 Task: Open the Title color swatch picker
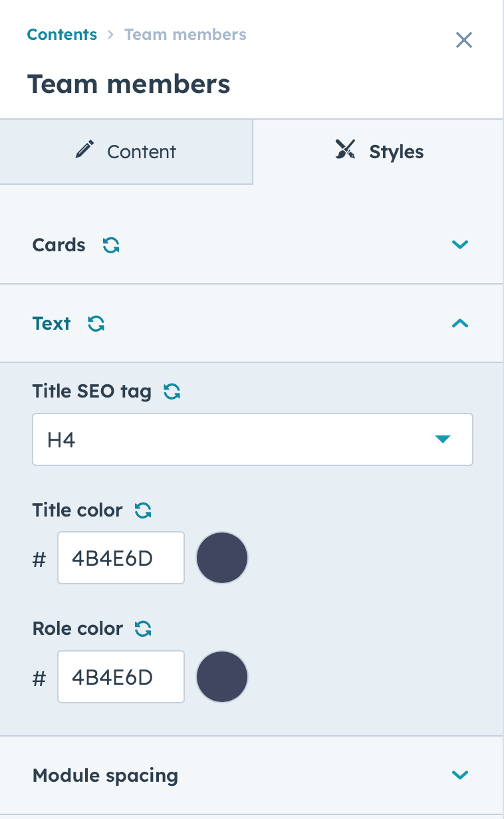pos(222,558)
